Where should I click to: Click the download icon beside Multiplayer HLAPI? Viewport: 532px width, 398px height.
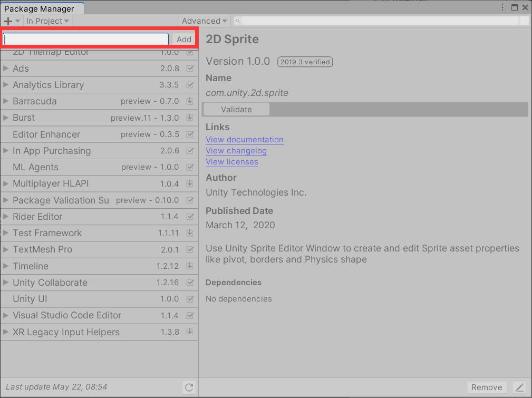click(x=190, y=183)
